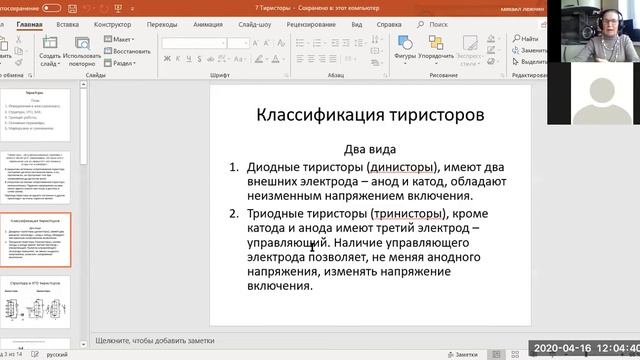Open the Фигуры shapes gallery
The image size is (640, 360).
point(405,51)
